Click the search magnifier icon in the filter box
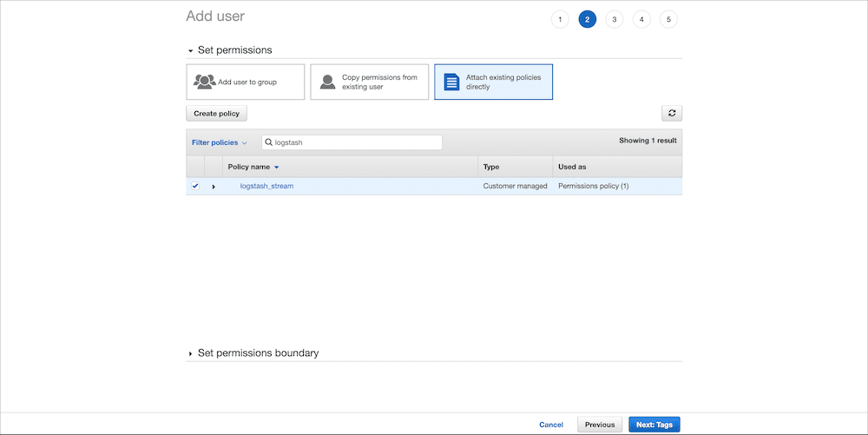 (x=268, y=142)
